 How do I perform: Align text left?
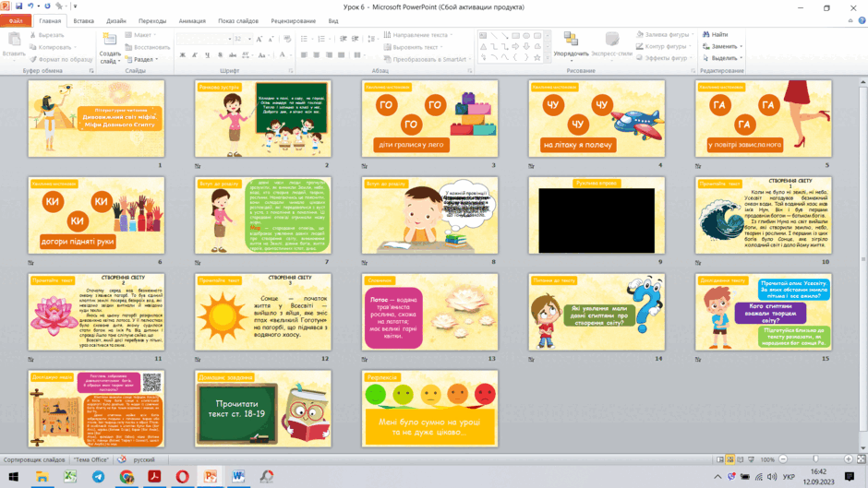(x=304, y=54)
